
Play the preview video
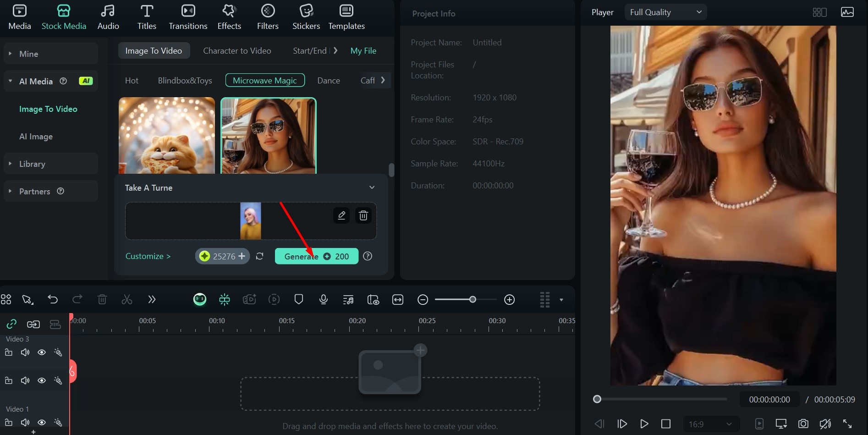pyautogui.click(x=644, y=424)
